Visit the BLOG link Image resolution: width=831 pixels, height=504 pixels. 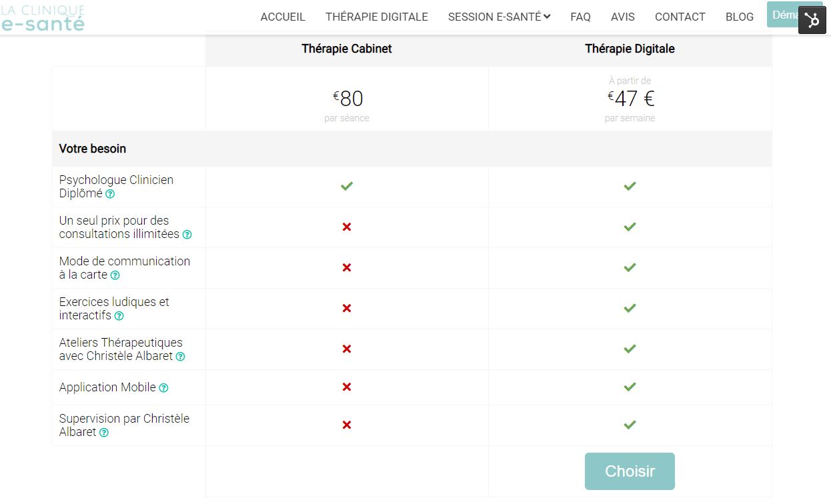point(740,17)
